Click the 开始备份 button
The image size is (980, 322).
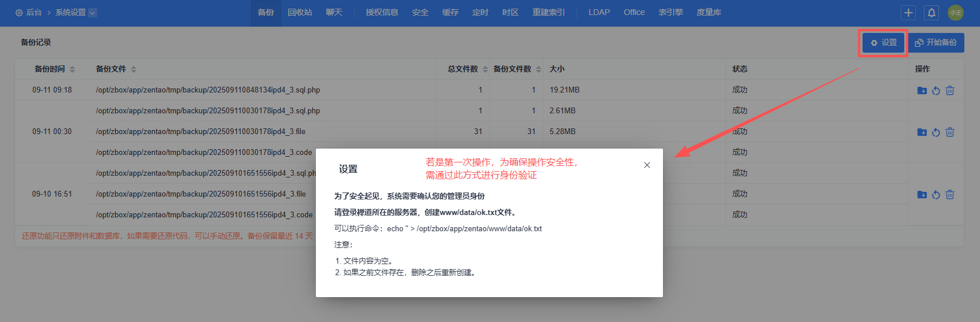point(936,43)
